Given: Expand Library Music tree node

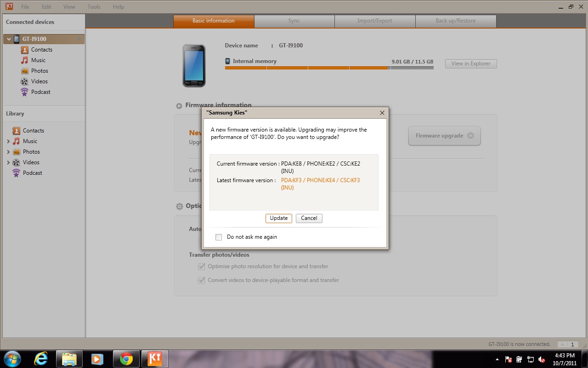Looking at the screenshot, I should tap(8, 141).
